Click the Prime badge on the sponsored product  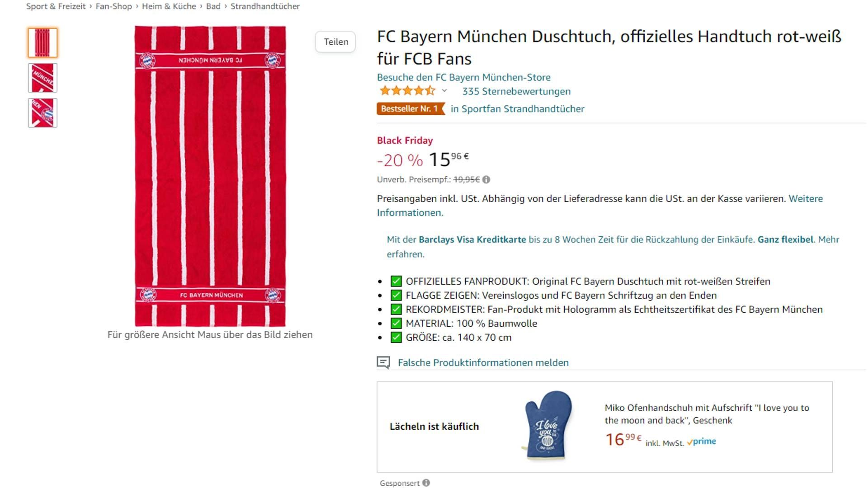[x=701, y=441]
